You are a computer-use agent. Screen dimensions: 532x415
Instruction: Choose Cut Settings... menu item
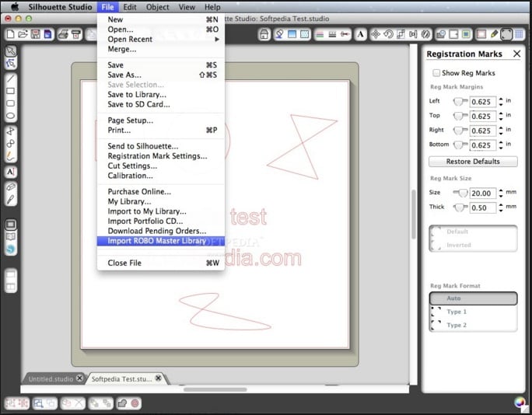click(161, 166)
